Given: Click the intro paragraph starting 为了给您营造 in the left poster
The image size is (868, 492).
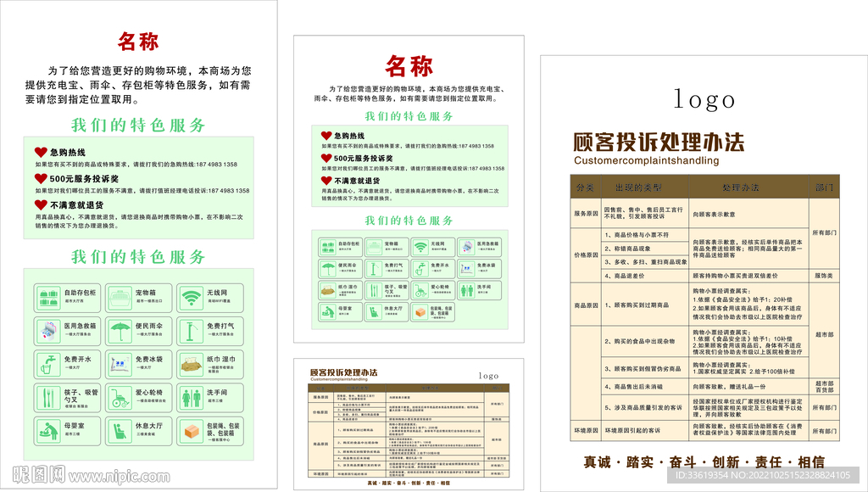Looking at the screenshot, I should tap(138, 86).
